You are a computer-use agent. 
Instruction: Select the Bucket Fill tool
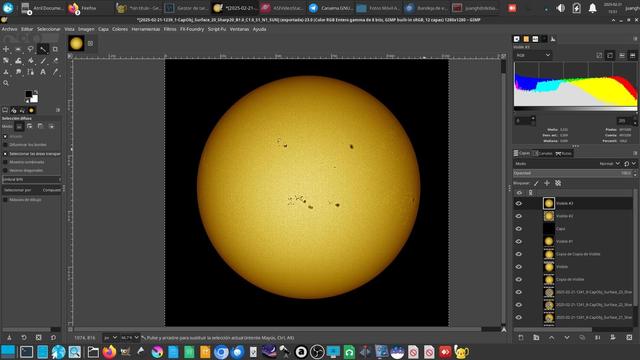pos(31,60)
